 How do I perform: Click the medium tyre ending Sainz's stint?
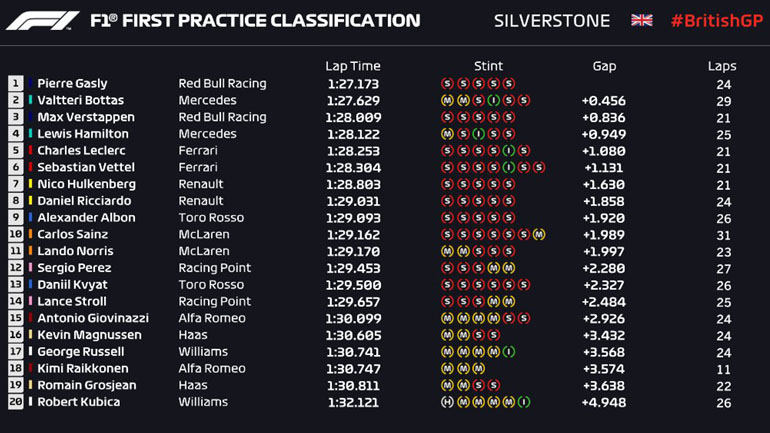click(539, 235)
